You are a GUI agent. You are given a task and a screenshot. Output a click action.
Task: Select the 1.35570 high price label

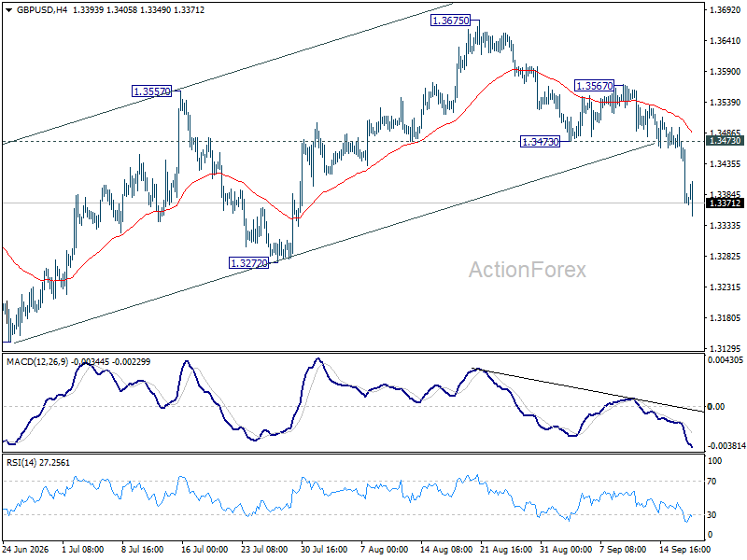click(151, 91)
